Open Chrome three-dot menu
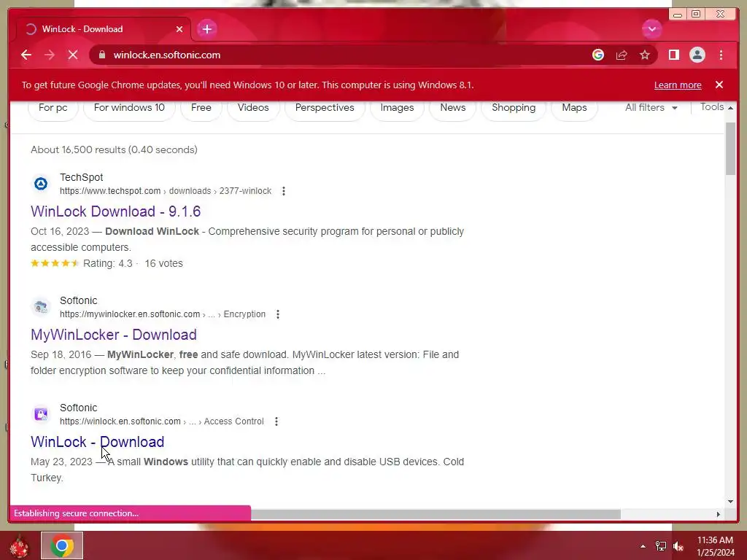Viewport: 747px width, 560px height. pyautogui.click(x=721, y=55)
